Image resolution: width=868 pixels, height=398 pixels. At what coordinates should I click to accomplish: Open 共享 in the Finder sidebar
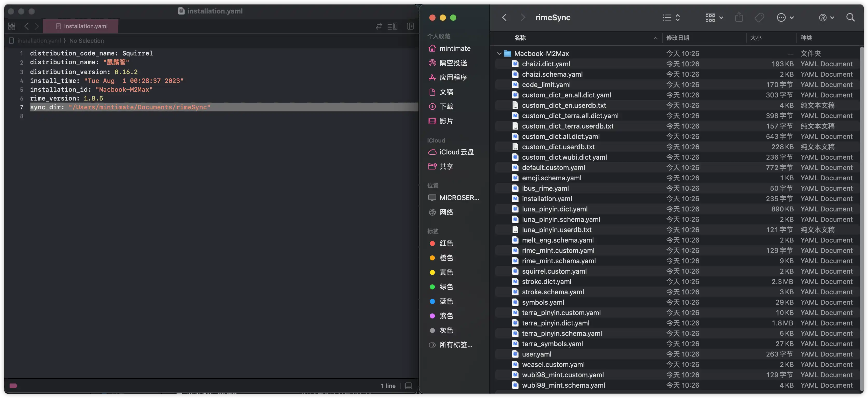pos(441,167)
